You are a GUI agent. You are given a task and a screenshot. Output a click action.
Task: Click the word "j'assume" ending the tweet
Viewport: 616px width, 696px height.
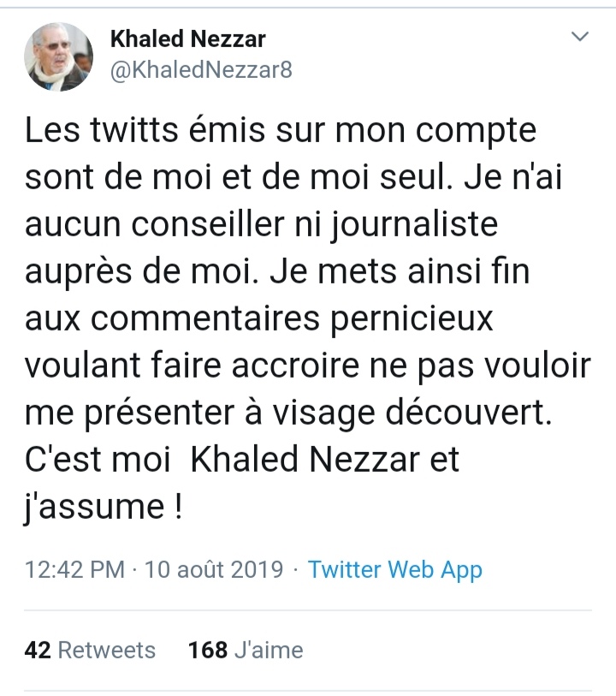(92, 505)
